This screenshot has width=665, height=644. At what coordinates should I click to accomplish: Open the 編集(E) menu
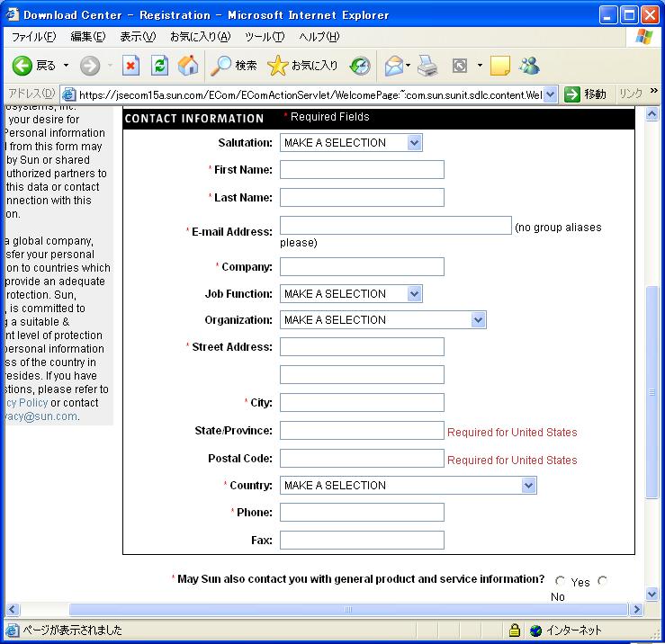[x=88, y=37]
